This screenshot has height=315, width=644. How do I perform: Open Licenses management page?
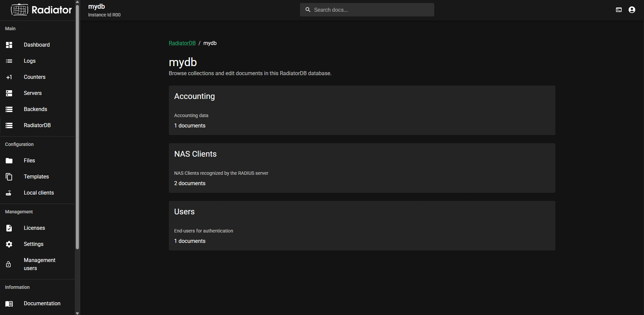[x=34, y=228]
